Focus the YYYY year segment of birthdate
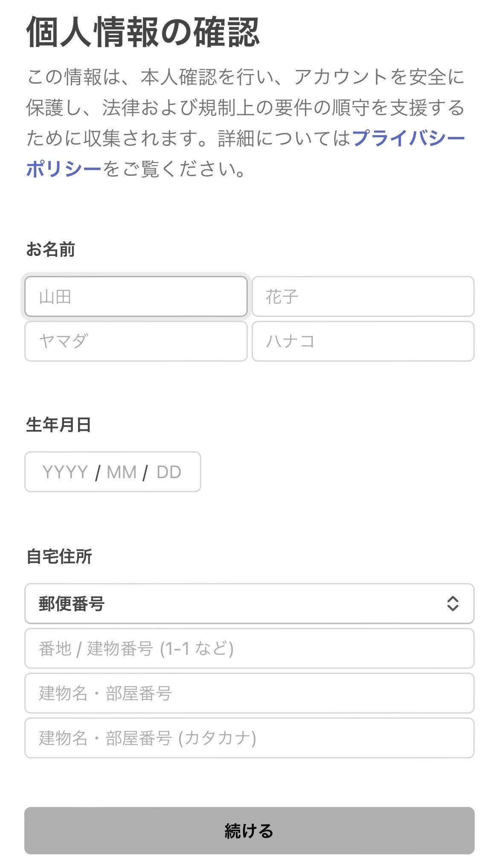 (x=63, y=472)
